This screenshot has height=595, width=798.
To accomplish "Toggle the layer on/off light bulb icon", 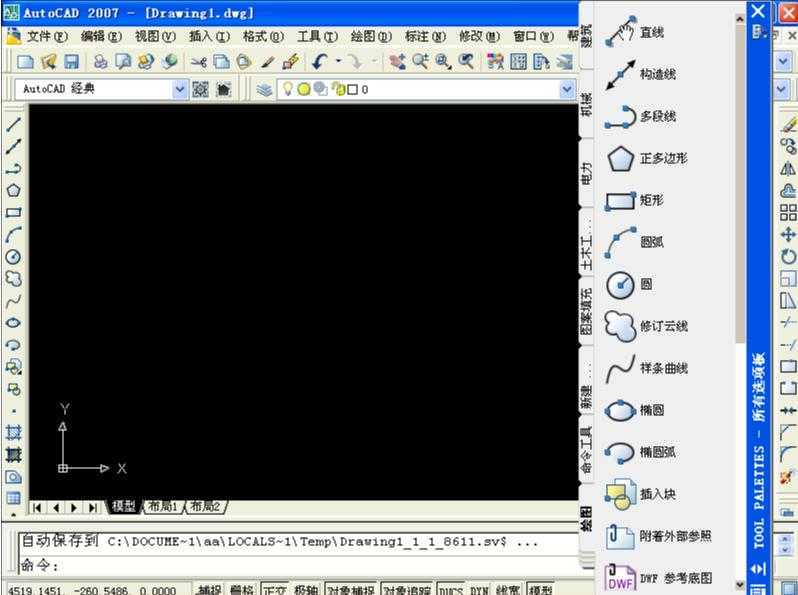I will pyautogui.click(x=288, y=89).
